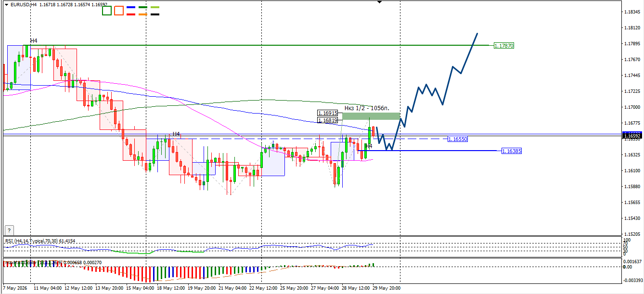Image resolution: width=644 pixels, height=294 pixels.
Task: Click the question mark help button
Action: pyautogui.click(x=9, y=230)
